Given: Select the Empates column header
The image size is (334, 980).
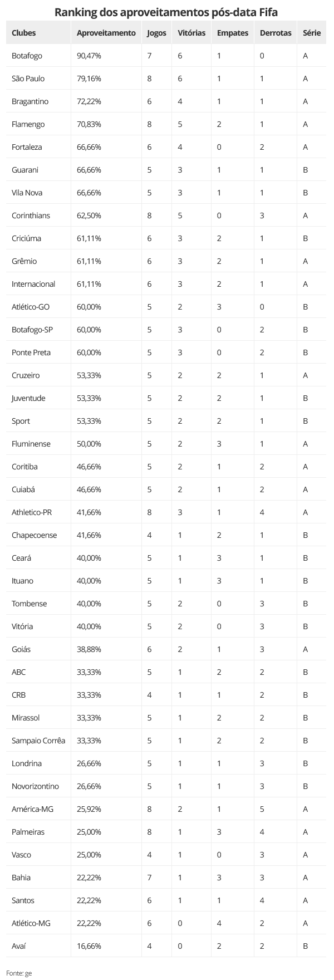Looking at the screenshot, I should pyautogui.click(x=233, y=33).
